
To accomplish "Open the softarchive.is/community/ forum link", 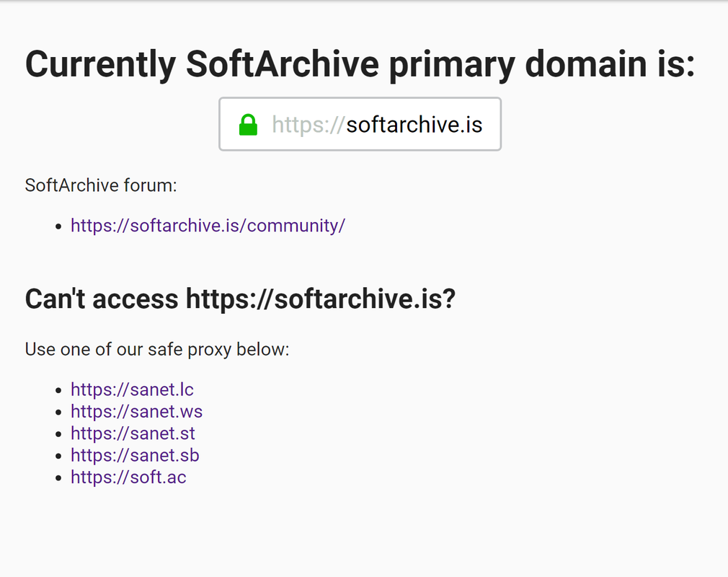I will tap(208, 226).
